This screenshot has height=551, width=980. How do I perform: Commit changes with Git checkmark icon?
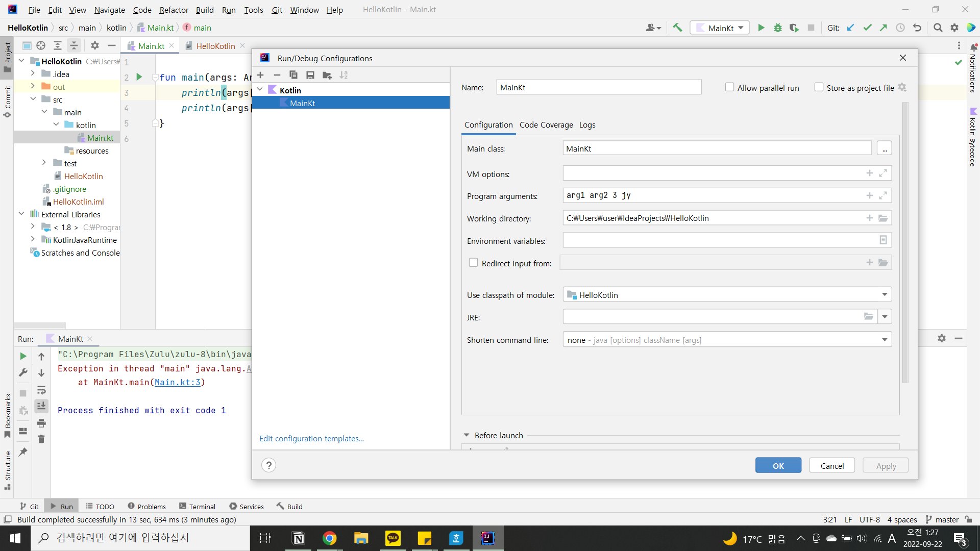coord(867,28)
